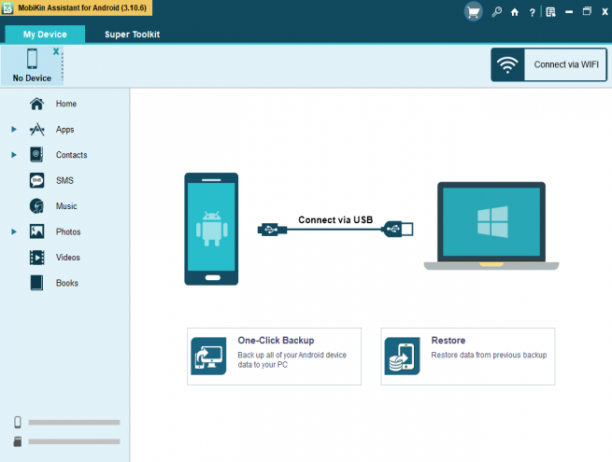Select the SMS message bubble icon
This screenshot has width=612, height=462.
pyautogui.click(x=37, y=180)
